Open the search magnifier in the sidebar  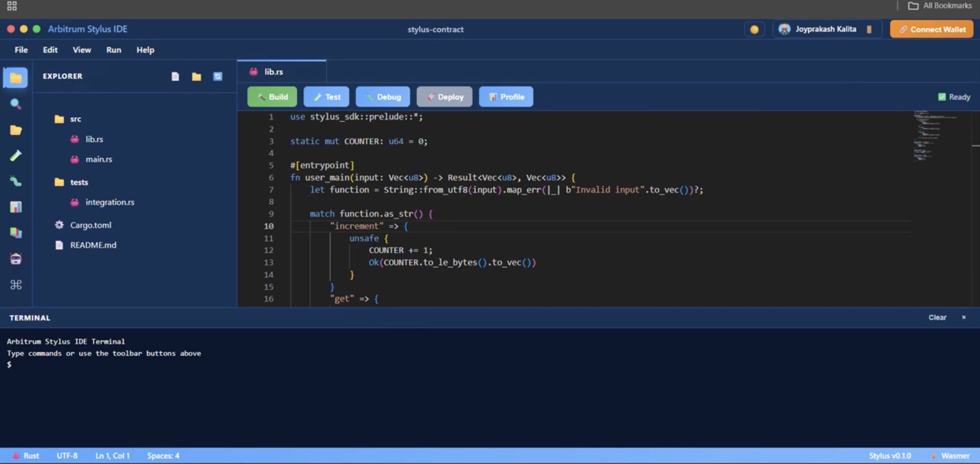(16, 104)
